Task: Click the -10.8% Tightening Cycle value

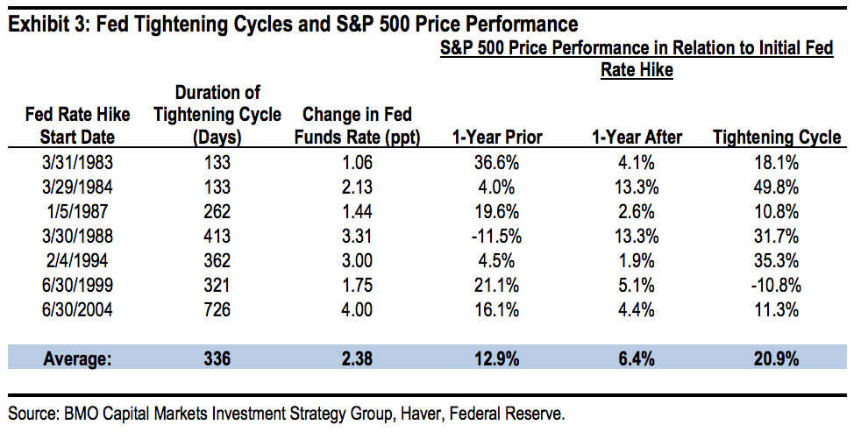Action: (777, 283)
